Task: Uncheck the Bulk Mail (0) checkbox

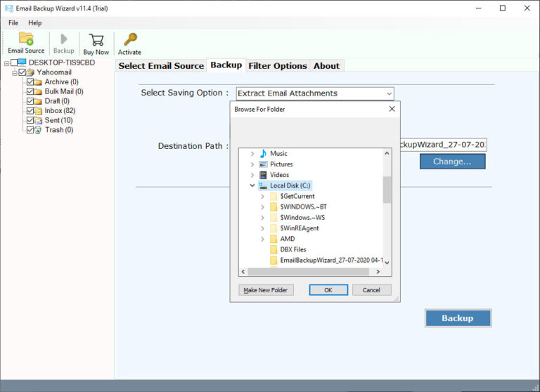Action: point(30,91)
